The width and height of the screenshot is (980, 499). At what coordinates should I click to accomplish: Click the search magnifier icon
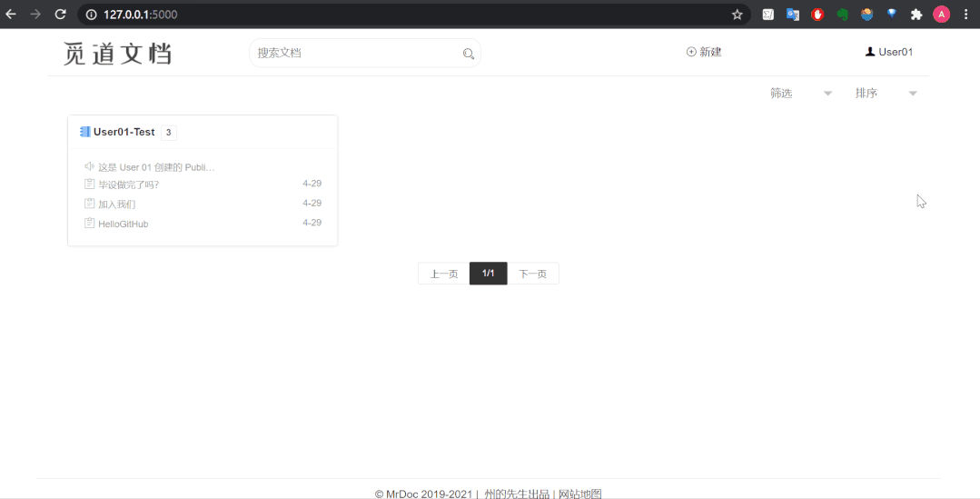tap(468, 54)
